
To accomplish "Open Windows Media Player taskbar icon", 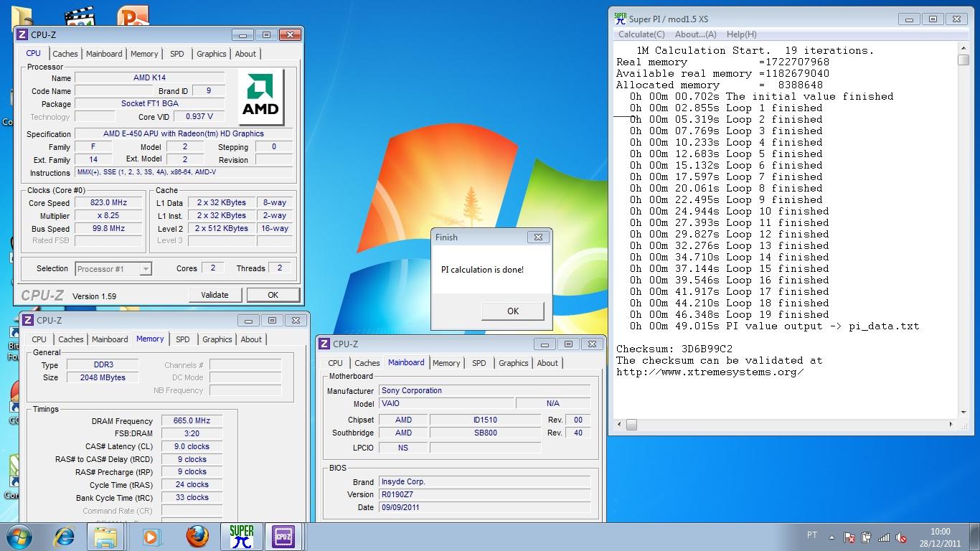I will pyautogui.click(x=151, y=537).
